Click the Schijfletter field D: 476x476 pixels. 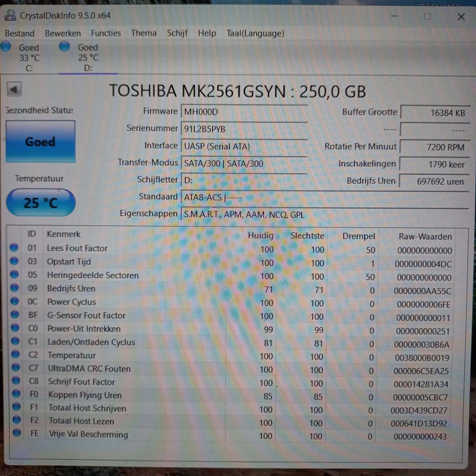[x=244, y=180]
